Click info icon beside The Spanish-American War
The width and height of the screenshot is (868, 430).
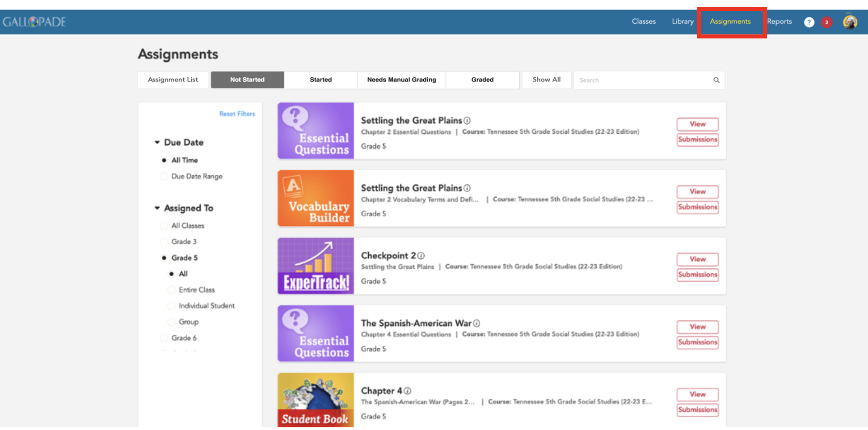477,323
